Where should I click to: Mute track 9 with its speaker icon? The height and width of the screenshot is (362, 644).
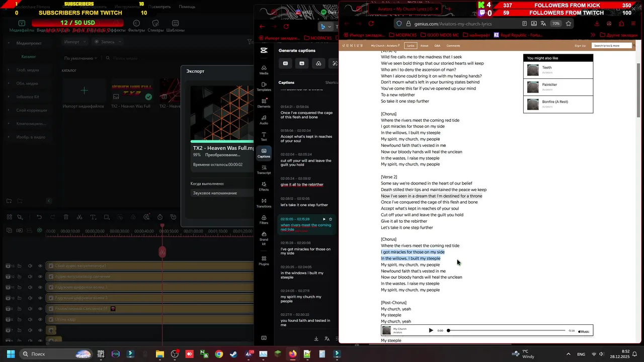[x=30, y=309]
